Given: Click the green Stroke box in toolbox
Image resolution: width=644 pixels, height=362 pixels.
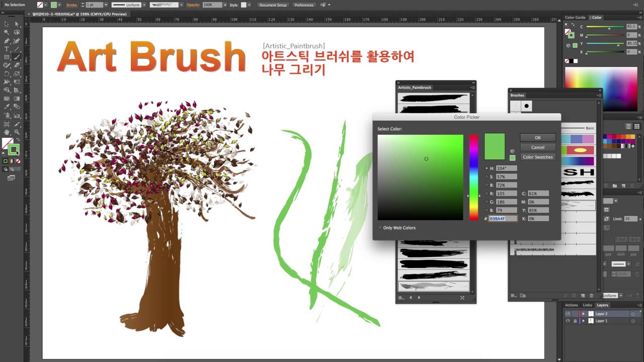Looking at the screenshot, I should 14,149.
